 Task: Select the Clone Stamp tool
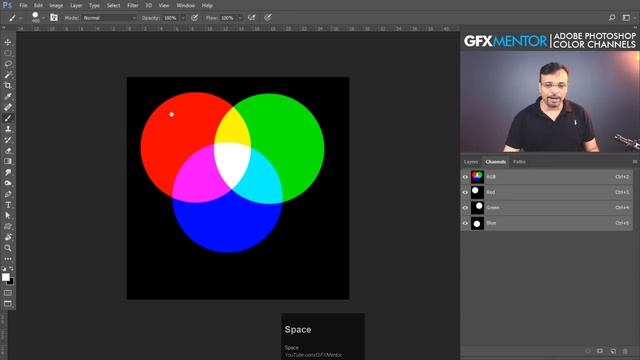(x=8, y=129)
